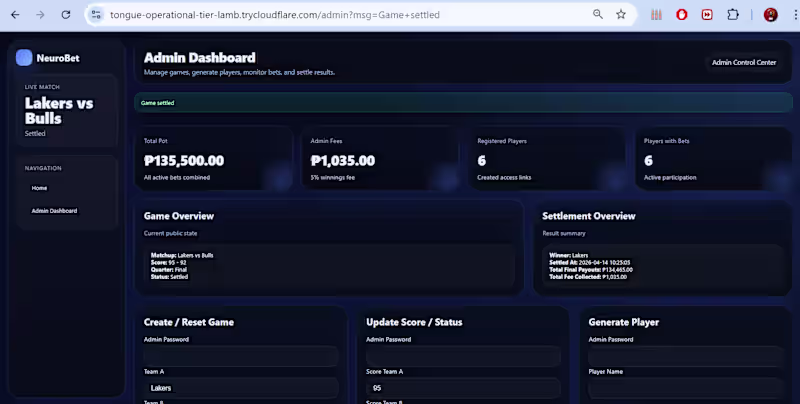Image resolution: width=800 pixels, height=404 pixels.
Task: Click the Total Fee Collected line
Action: pos(588,276)
